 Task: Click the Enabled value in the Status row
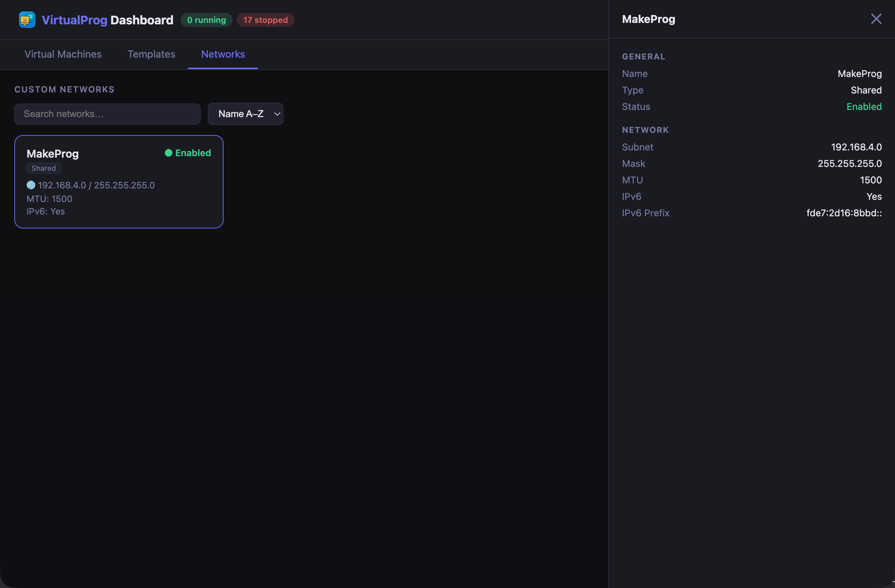tap(864, 106)
